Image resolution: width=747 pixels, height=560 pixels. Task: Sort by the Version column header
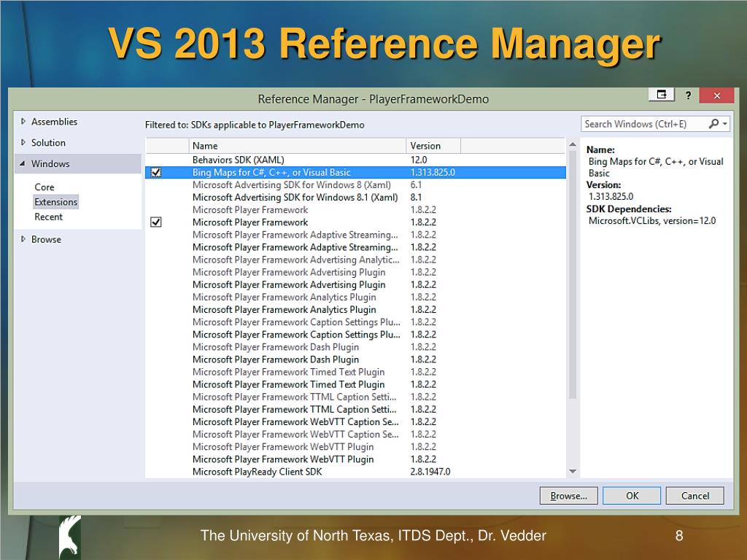coord(433,146)
